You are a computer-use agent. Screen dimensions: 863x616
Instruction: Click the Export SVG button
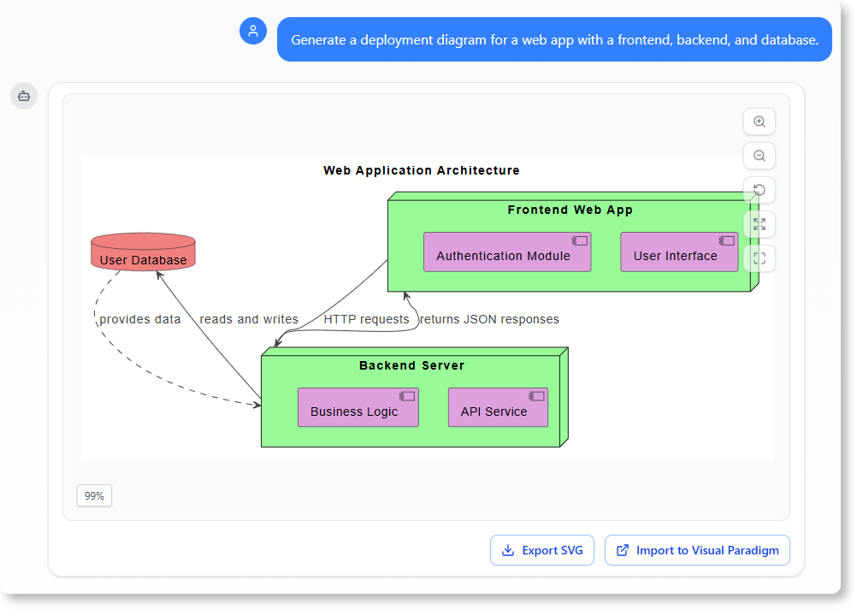pos(541,550)
